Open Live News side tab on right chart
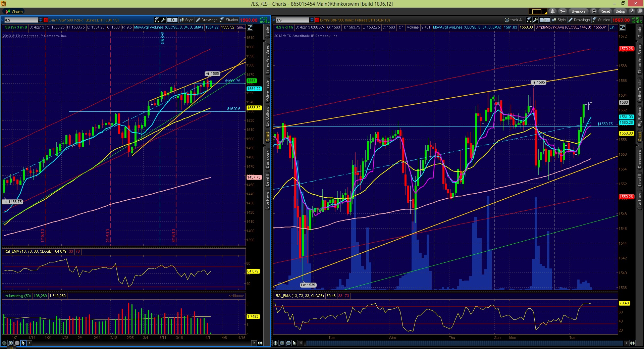 [640, 200]
